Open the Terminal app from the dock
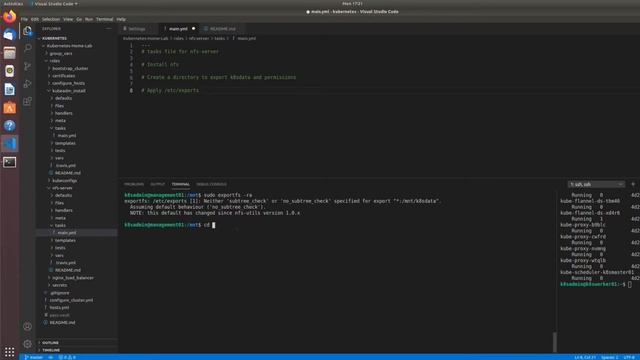The width and height of the screenshot is (640, 360). [9, 162]
